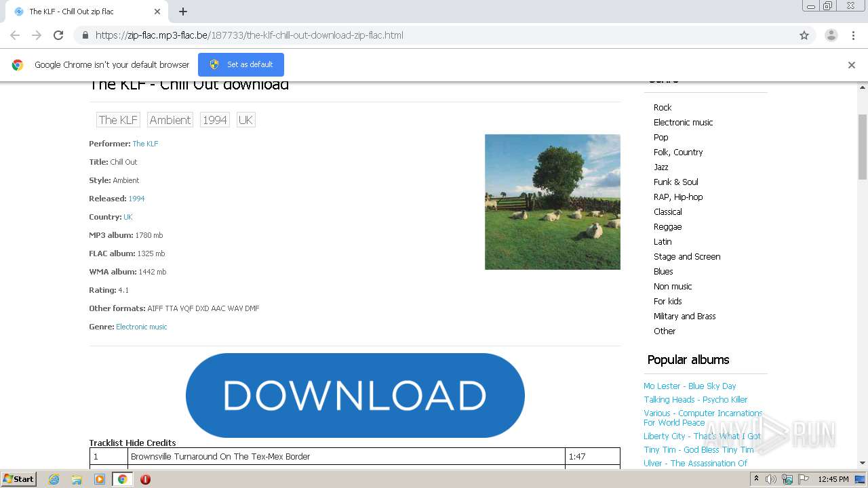Viewport: 868px width, 488px height.
Task: Select Folk, Country genre
Action: [x=678, y=152]
